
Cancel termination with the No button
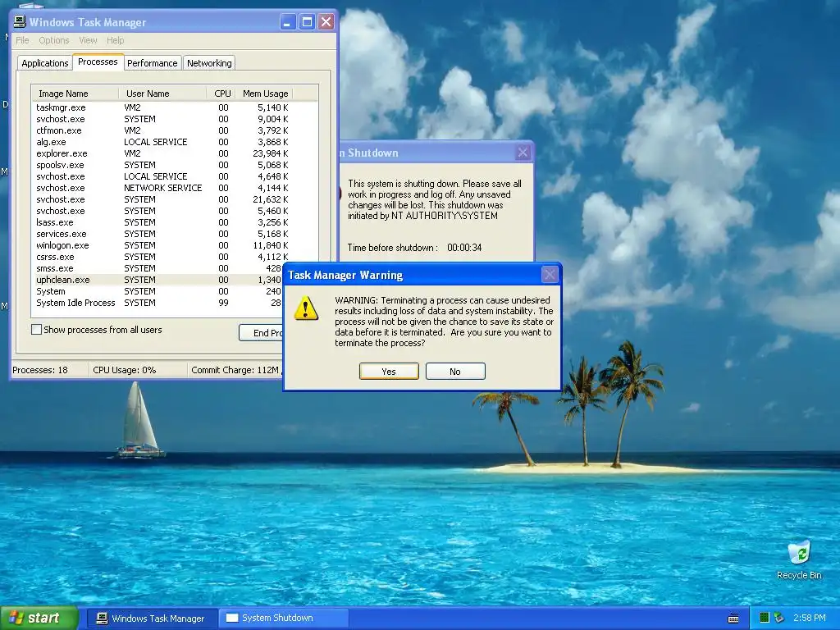[x=455, y=372]
